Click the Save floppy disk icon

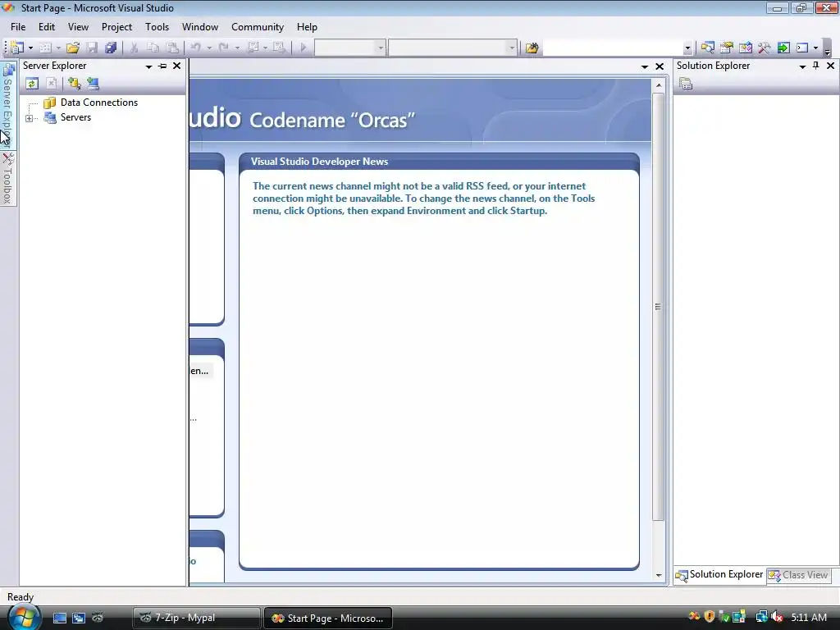(x=92, y=48)
